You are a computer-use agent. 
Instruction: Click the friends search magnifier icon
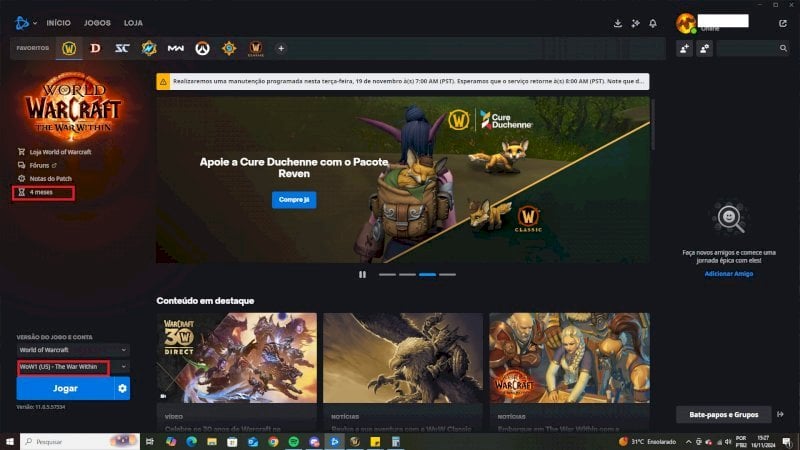[783, 48]
